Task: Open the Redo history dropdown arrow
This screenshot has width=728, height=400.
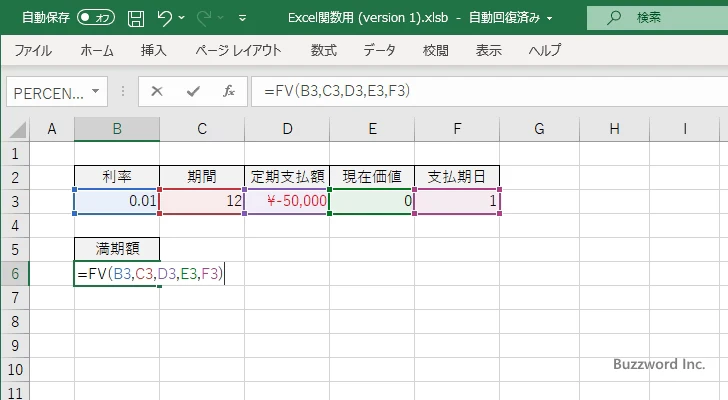Action: coord(221,18)
